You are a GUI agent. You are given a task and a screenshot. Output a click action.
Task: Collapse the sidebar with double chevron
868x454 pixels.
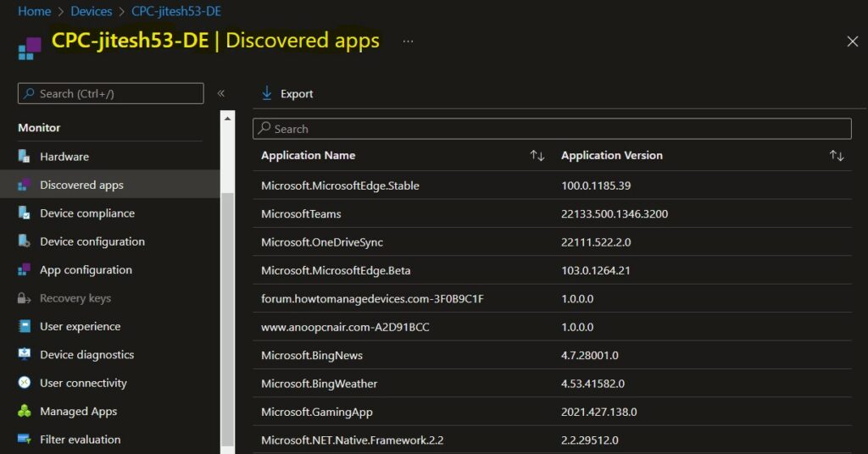point(221,93)
